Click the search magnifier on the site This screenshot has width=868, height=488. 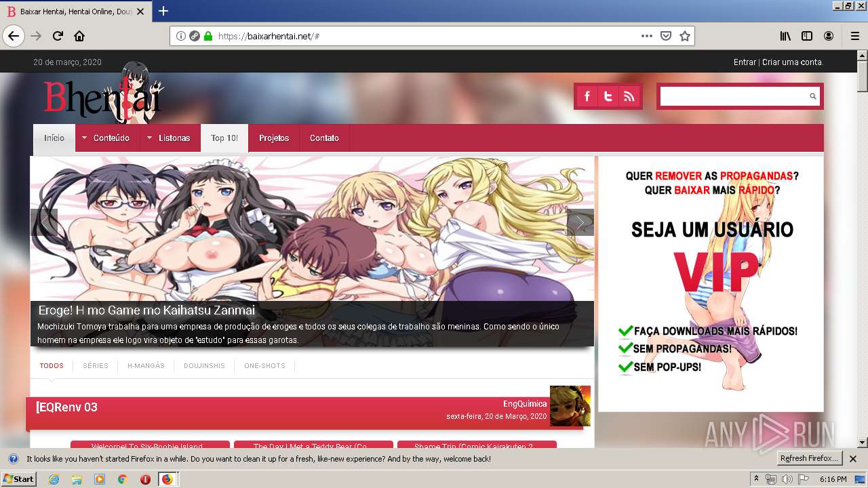(x=812, y=96)
